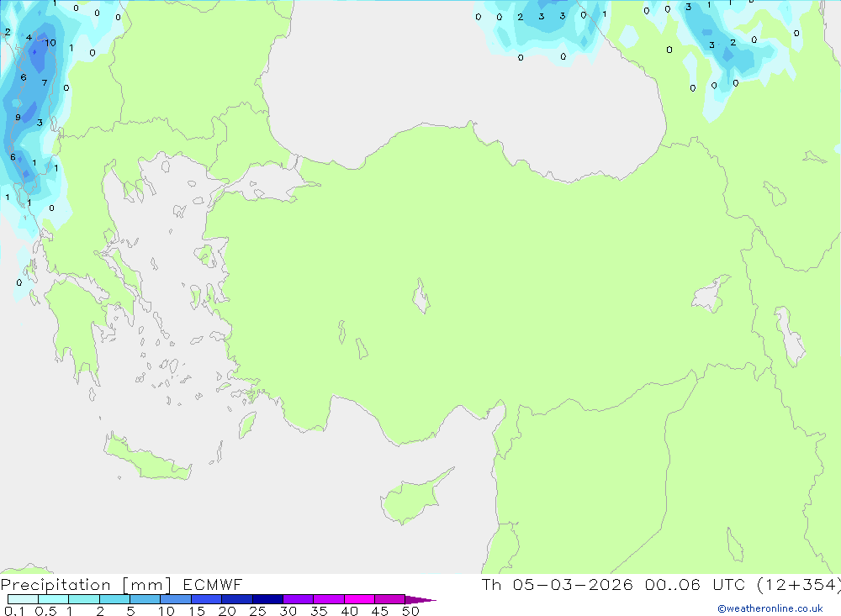Click the legend label '0.1'

[x=14, y=611]
